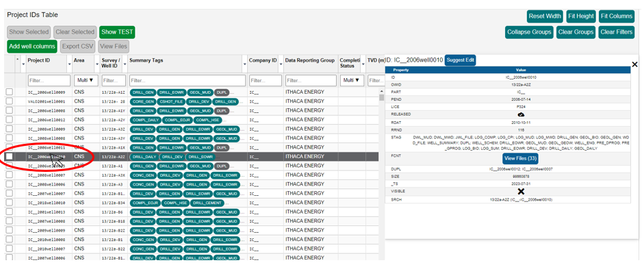Screen dimensions: 644x265
Task: Open Project ID column menu arrow
Action: [x=69, y=64]
